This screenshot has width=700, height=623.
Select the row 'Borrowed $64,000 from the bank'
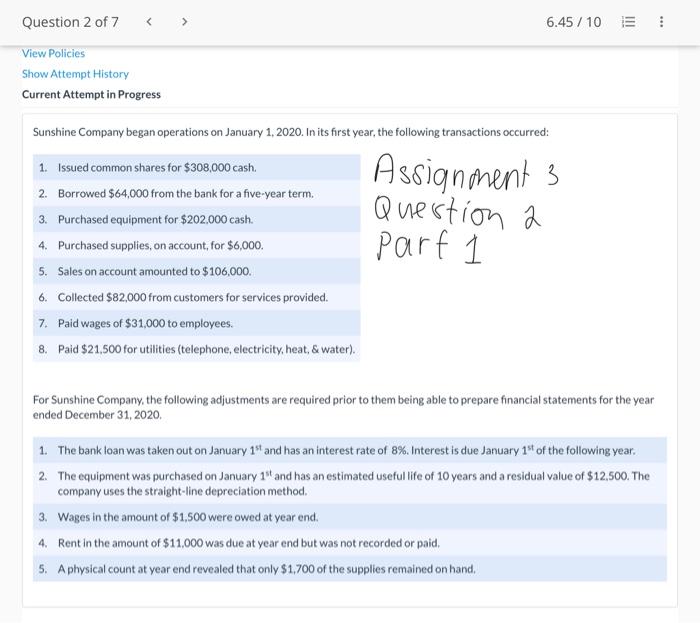[x=196, y=193]
